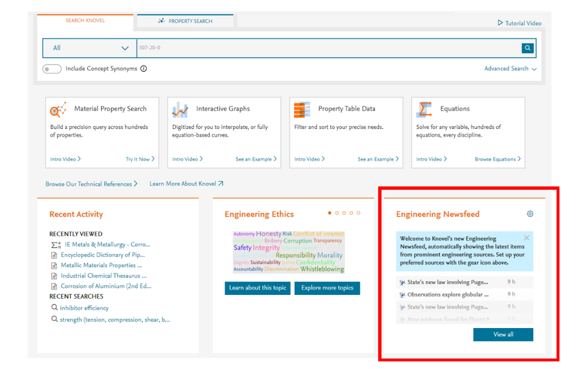Open Interactive Graphs Intro Video
Screen dimensions: 588x369
point(188,159)
